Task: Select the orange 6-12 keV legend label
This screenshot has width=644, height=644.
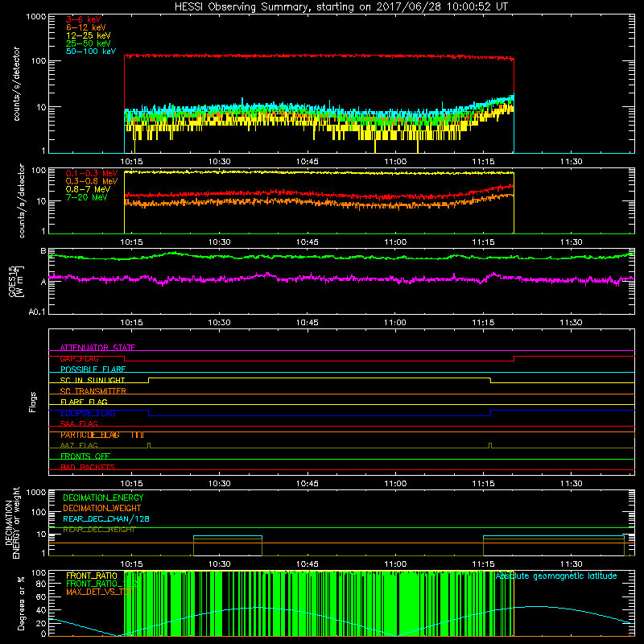Action: tap(86, 27)
